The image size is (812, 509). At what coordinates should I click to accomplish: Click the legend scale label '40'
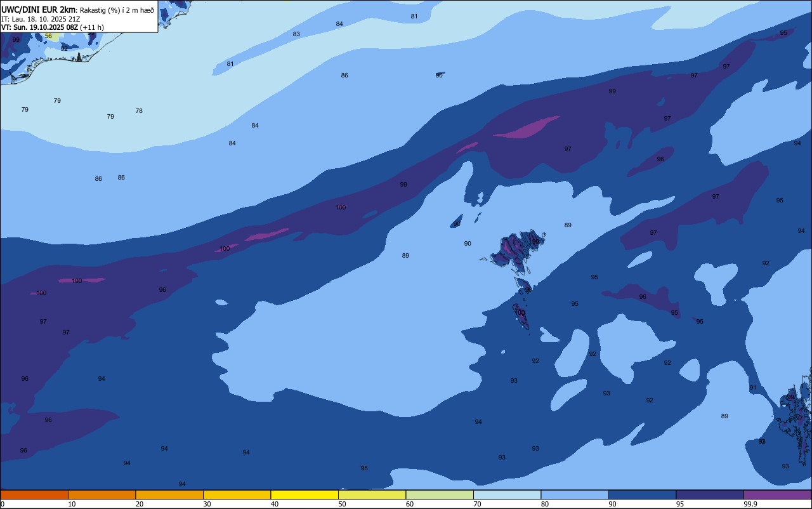[x=275, y=504]
